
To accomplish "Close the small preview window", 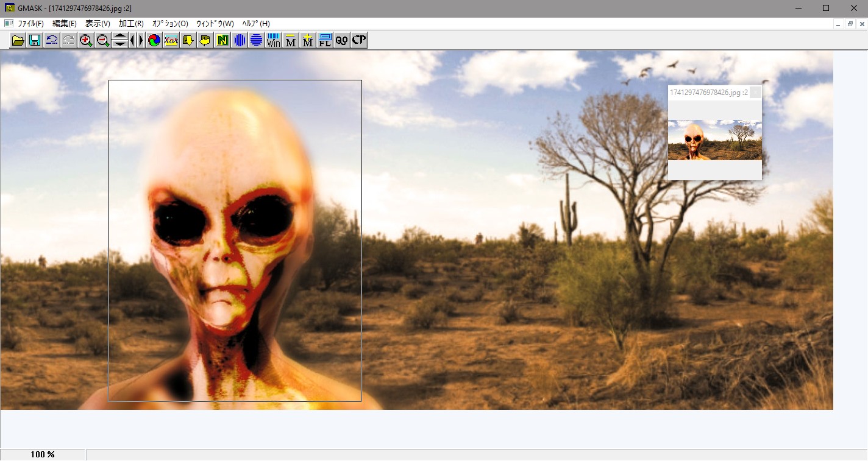I will [x=755, y=93].
